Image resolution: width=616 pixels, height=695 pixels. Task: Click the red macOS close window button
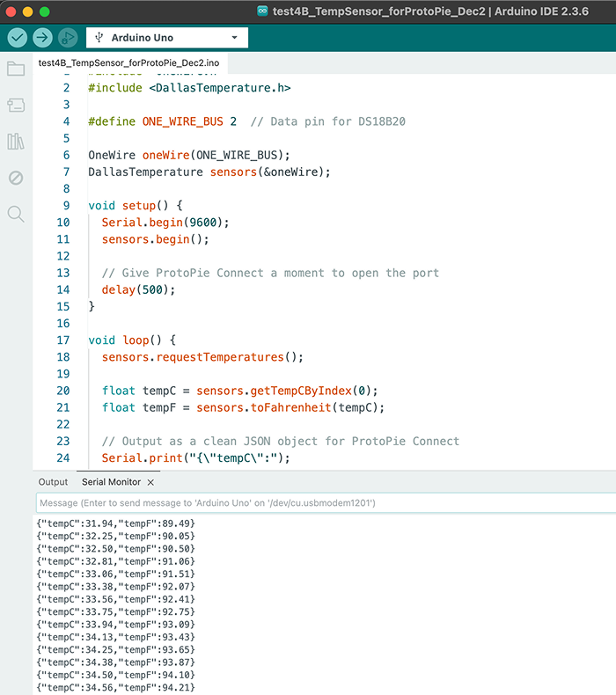click(11, 11)
